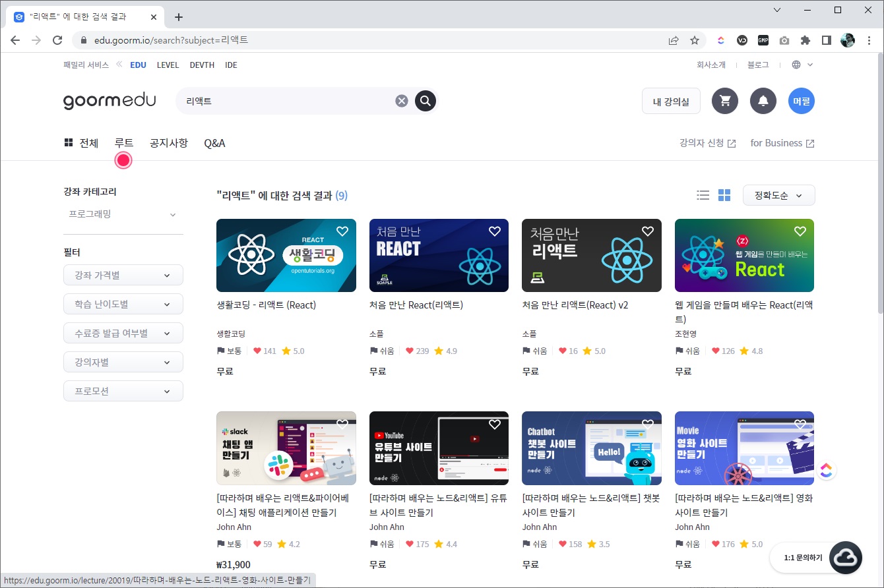Open 내 강의실 button
Screen dimensions: 884x588
pos(671,102)
